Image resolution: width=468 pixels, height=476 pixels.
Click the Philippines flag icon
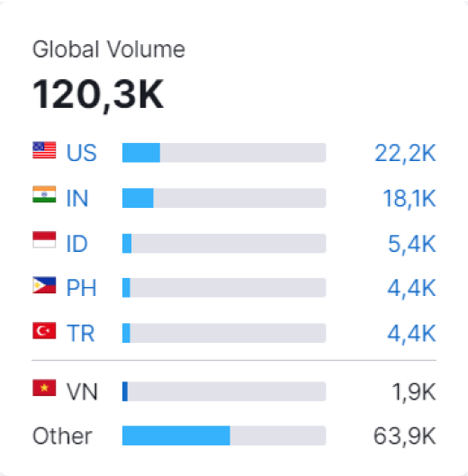pyautogui.click(x=44, y=284)
